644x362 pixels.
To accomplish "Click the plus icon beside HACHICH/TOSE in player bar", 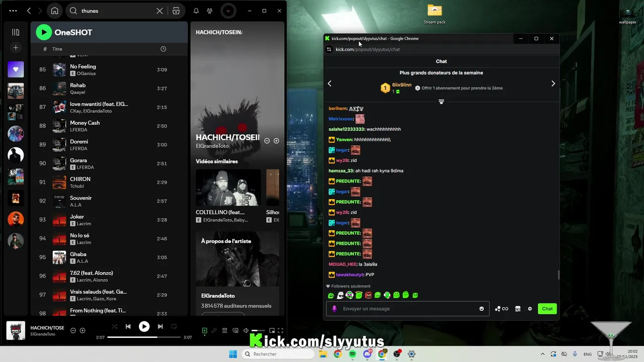I will (83, 330).
